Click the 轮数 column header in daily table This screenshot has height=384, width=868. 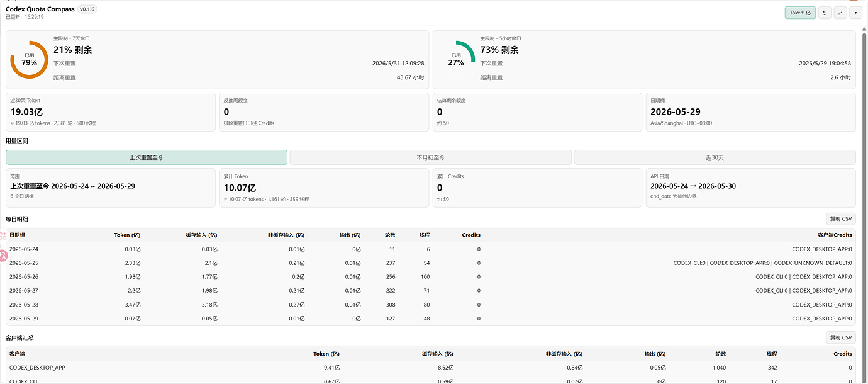tap(390, 235)
